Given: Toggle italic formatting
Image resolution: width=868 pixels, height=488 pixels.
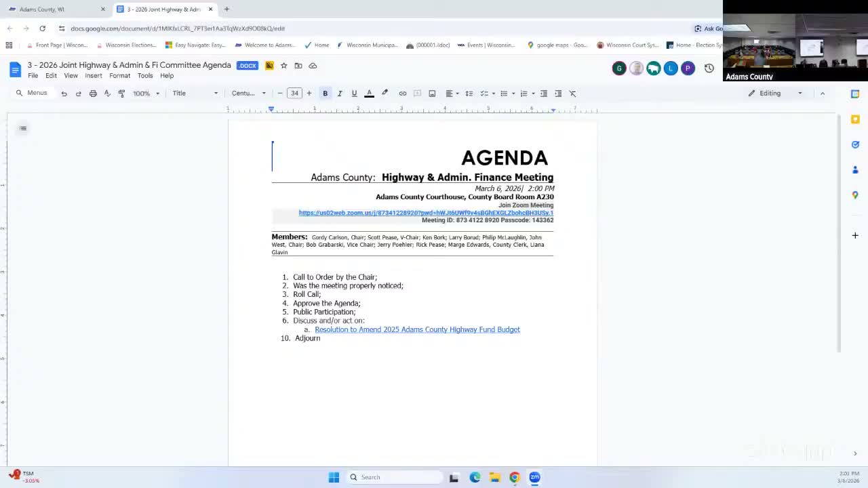Looking at the screenshot, I should (340, 94).
